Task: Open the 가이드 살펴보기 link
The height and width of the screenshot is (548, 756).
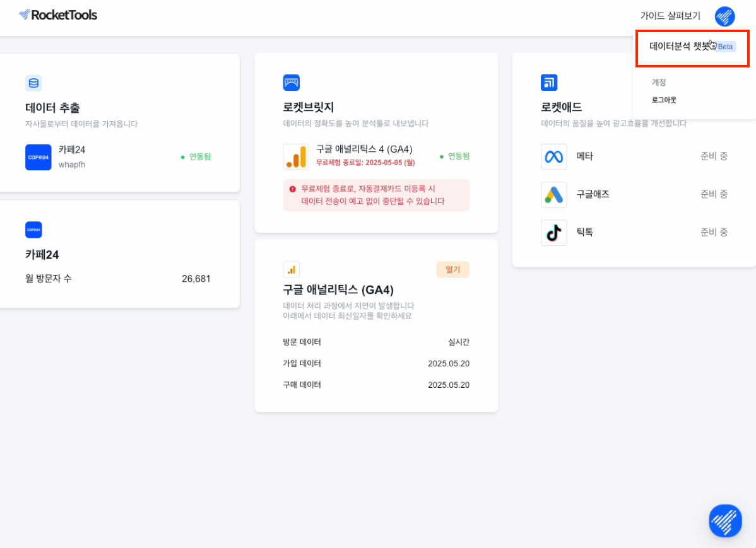Action: (x=670, y=16)
